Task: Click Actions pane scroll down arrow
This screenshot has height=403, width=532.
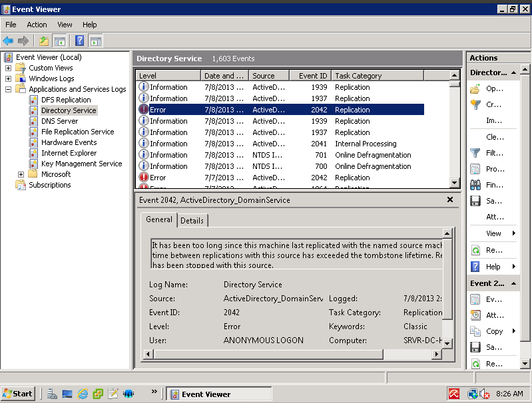Action: [525, 364]
